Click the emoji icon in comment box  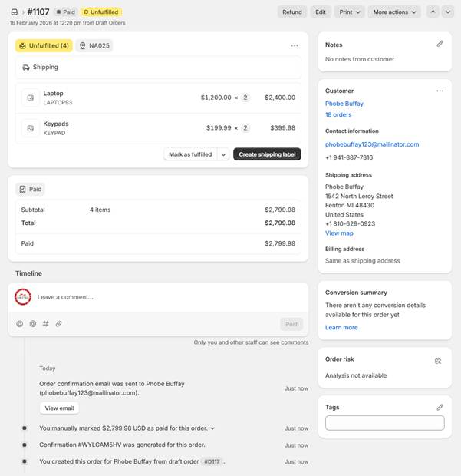20,324
